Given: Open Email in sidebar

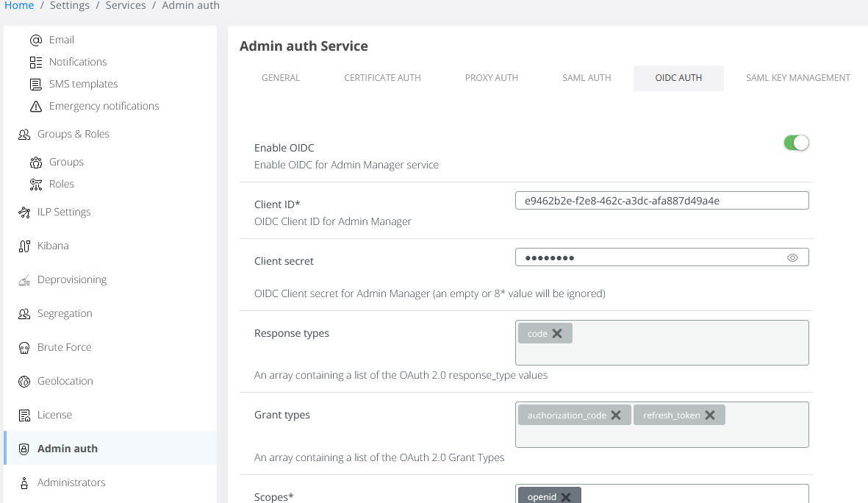Looking at the screenshot, I should click(62, 40).
